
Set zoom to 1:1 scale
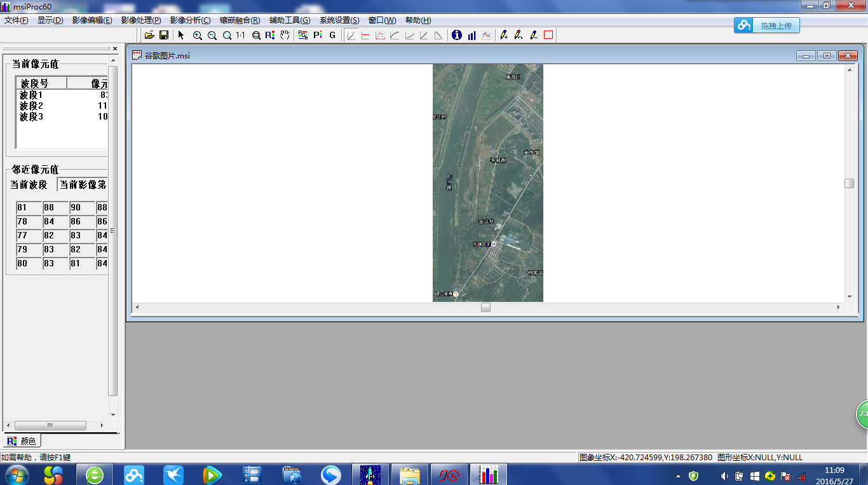(241, 36)
